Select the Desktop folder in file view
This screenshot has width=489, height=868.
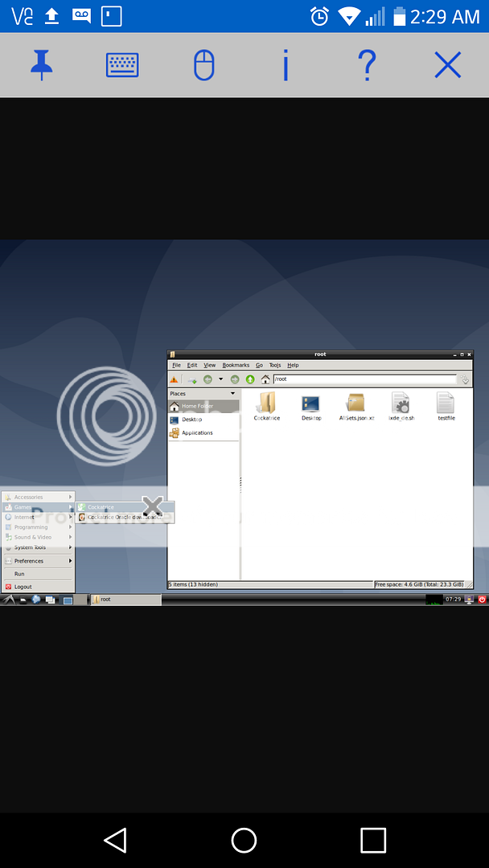click(x=311, y=407)
